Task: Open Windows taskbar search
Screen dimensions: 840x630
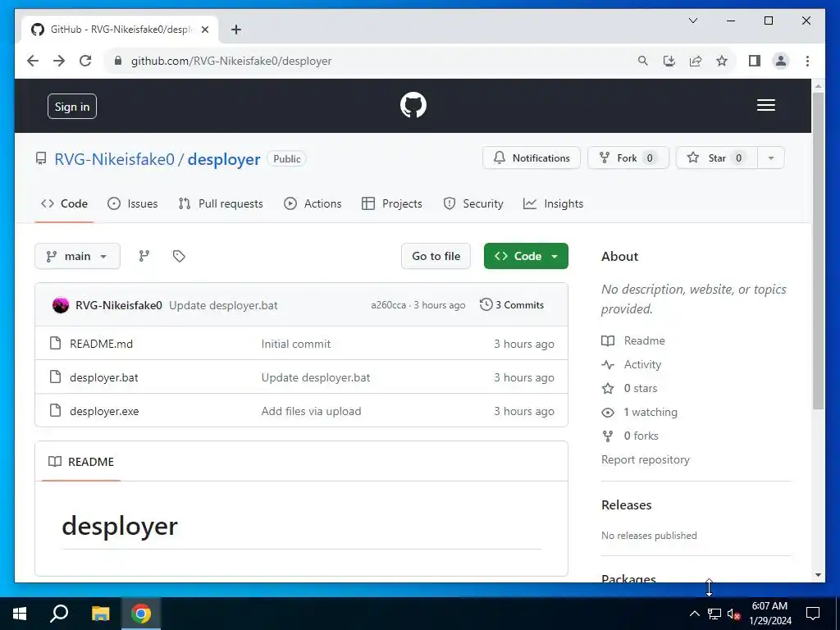Action: [x=59, y=614]
